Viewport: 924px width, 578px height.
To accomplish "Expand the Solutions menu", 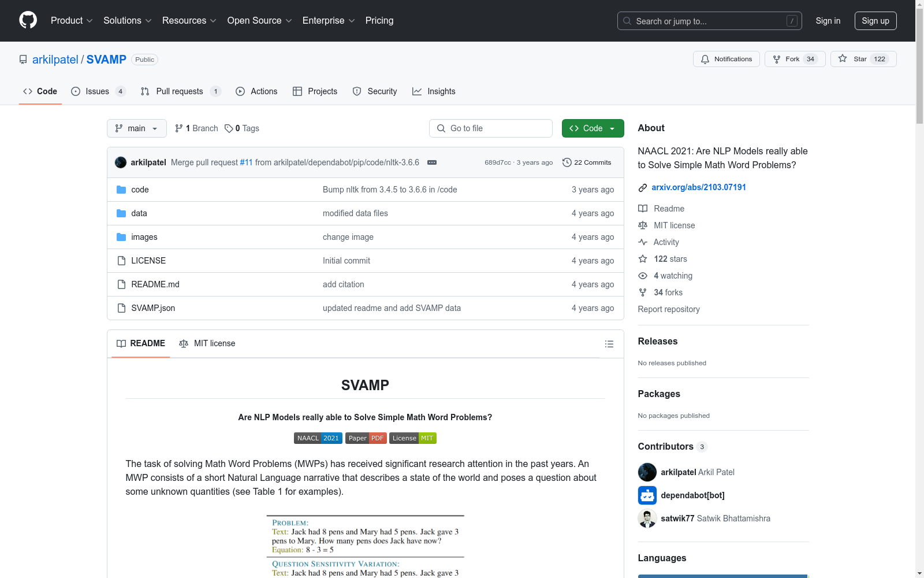I will pos(128,20).
